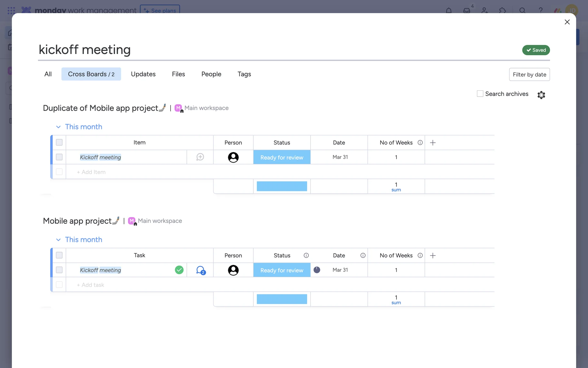Viewport: 588px width, 368px height.
Task: Click green checkmark on Mobile app Kickoff task
Action: [179, 270]
